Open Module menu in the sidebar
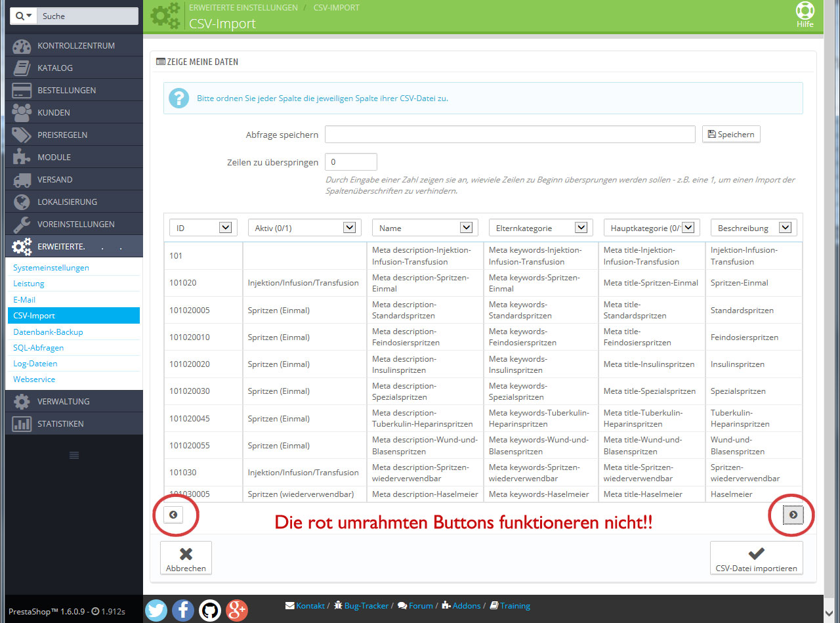Image resolution: width=840 pixels, height=623 pixels. [x=74, y=157]
